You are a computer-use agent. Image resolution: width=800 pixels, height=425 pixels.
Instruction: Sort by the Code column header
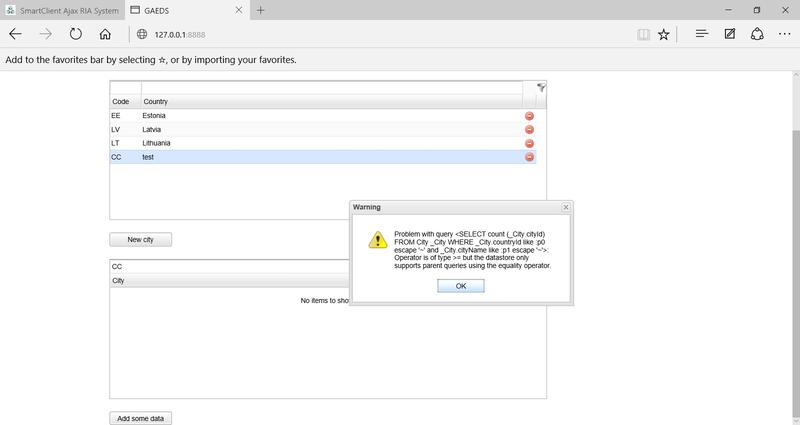click(126, 102)
